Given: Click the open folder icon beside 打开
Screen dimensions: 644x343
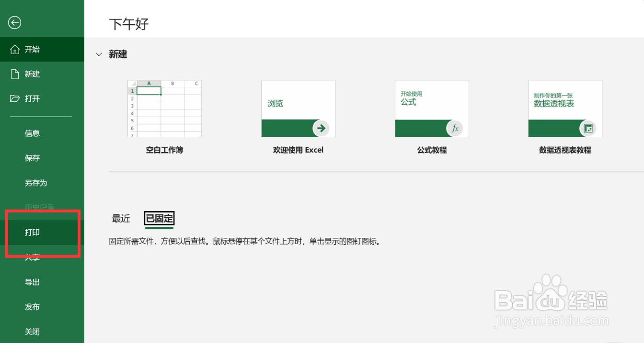Looking at the screenshot, I should 15,99.
